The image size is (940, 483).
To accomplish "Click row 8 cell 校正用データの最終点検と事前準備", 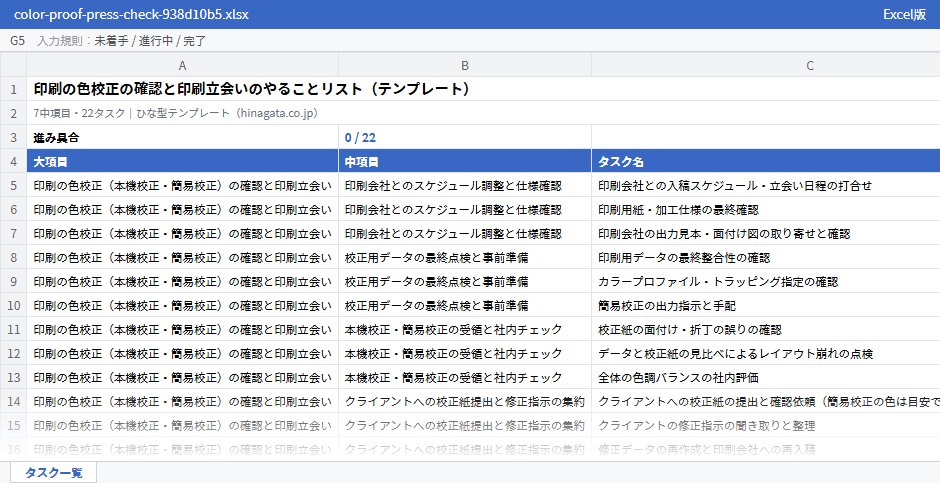I will point(465,258).
